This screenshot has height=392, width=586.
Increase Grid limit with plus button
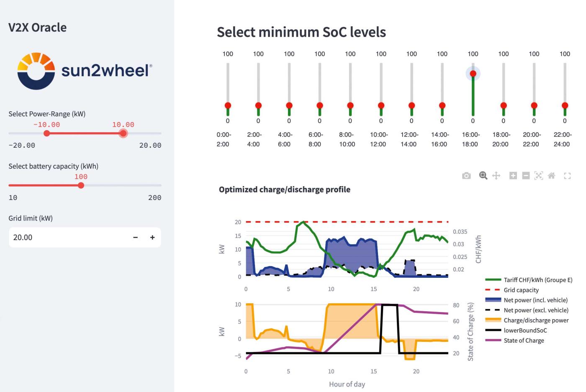[x=152, y=238]
